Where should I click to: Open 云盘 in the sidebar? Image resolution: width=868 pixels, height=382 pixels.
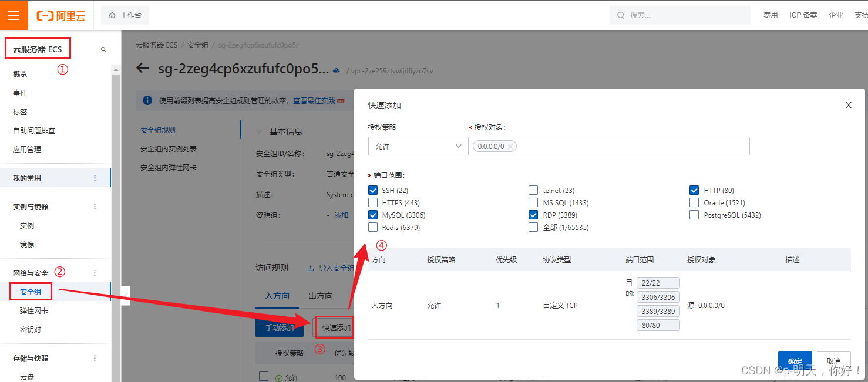tap(27, 377)
